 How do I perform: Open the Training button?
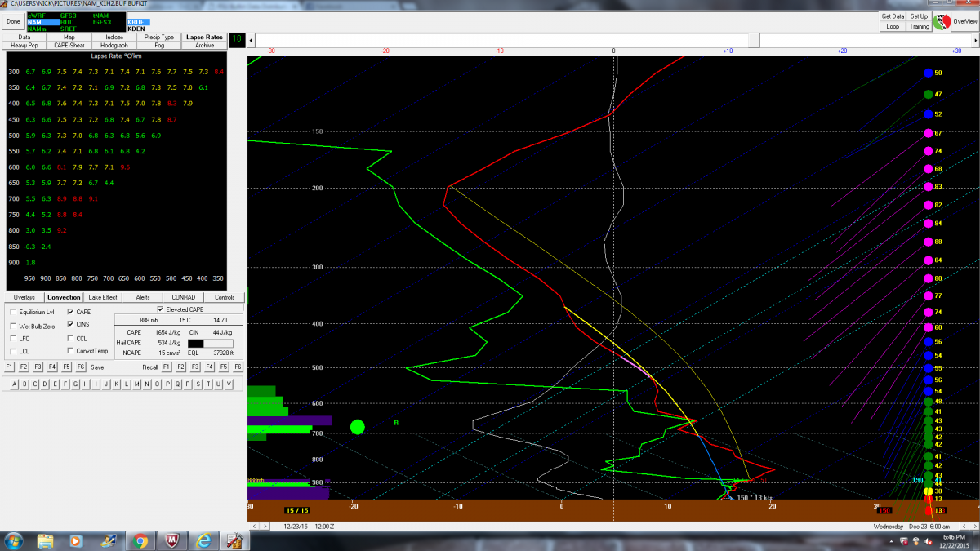[919, 26]
